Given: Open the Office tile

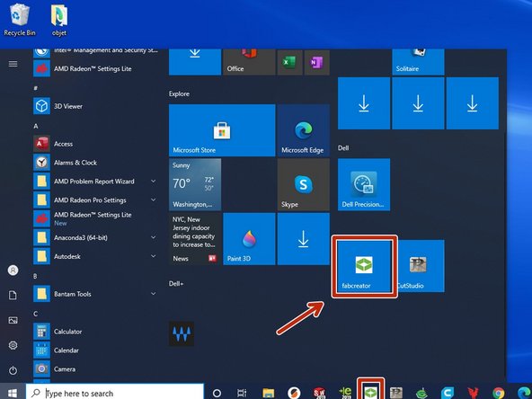Looking at the screenshot, I should pyautogui.click(x=249, y=62).
